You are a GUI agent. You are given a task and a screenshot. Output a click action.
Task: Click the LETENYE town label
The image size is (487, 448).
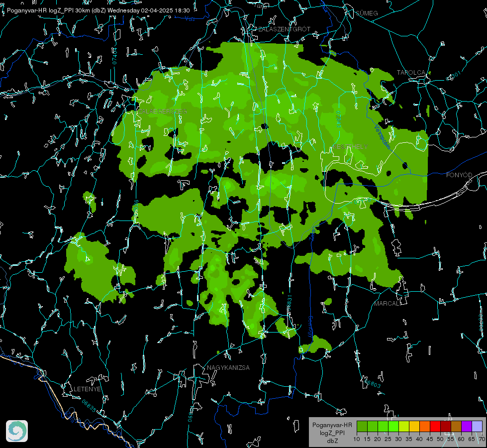[87, 389]
